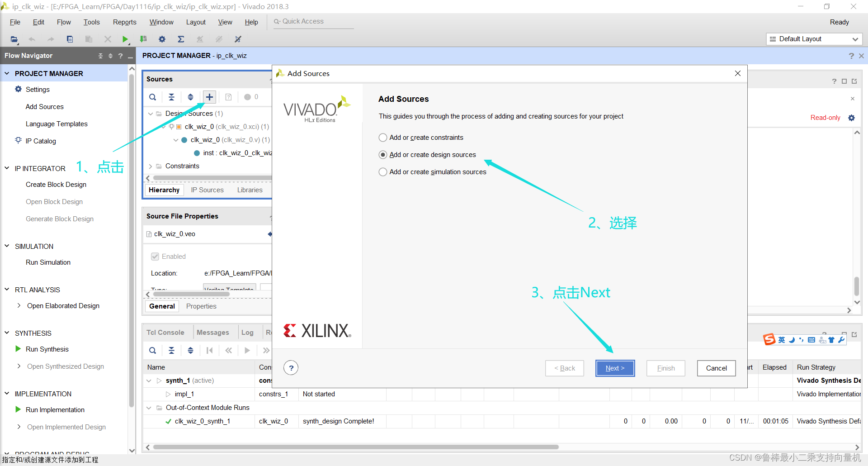
Task: Click the sigma Project Summary icon
Action: pyautogui.click(x=181, y=39)
